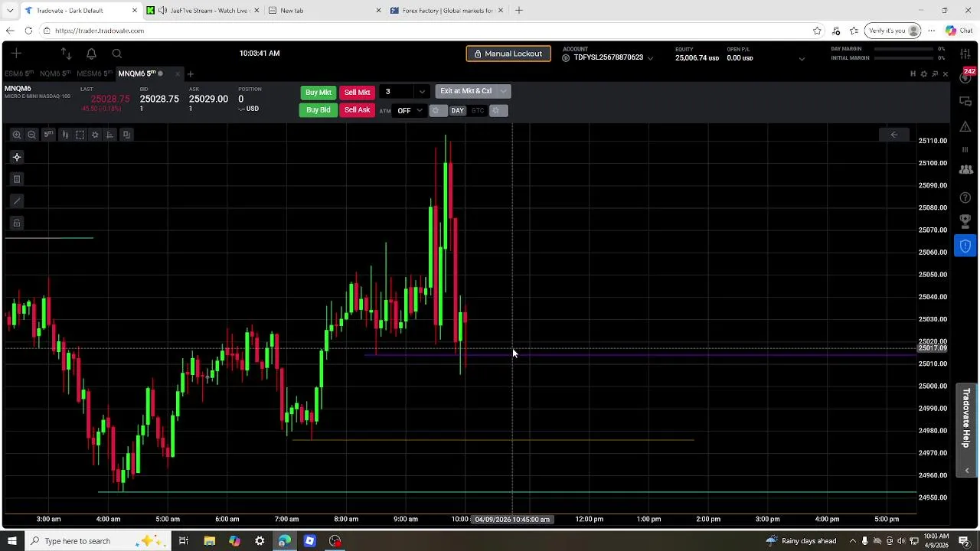The image size is (980, 551).
Task: Select the line drawing tool
Action: pos(17,201)
